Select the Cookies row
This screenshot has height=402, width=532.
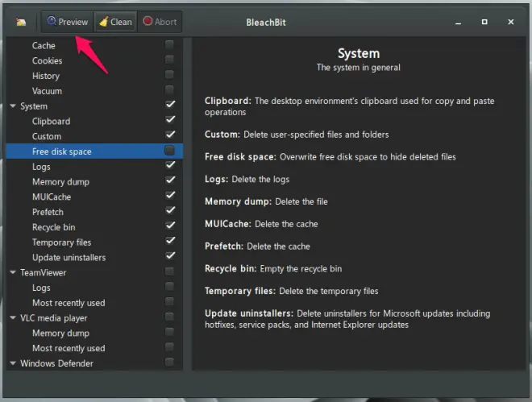click(x=94, y=60)
